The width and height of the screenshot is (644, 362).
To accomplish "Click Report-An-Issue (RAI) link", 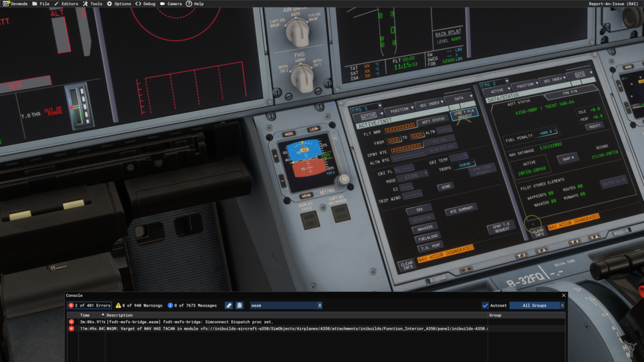I will (614, 4).
